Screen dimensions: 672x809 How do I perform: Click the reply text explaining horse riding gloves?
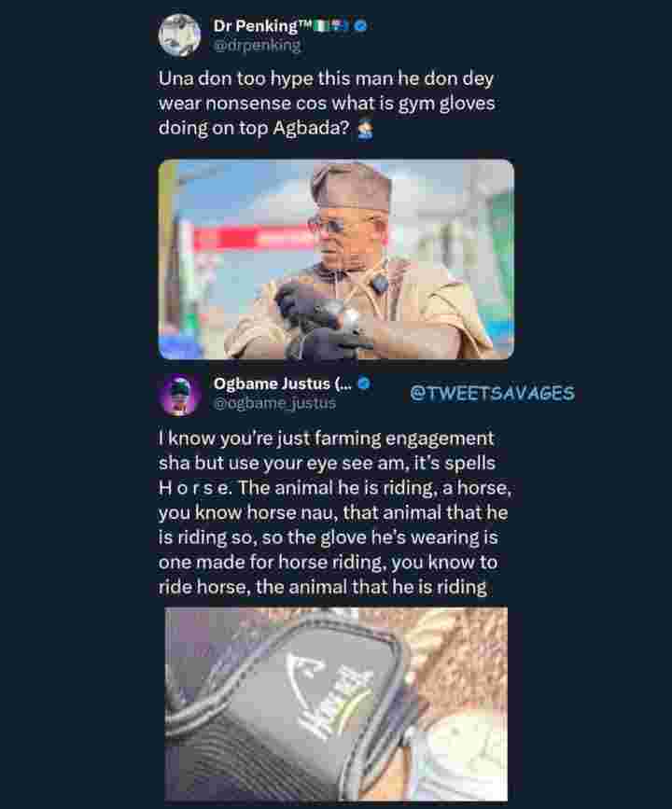pos(335,512)
